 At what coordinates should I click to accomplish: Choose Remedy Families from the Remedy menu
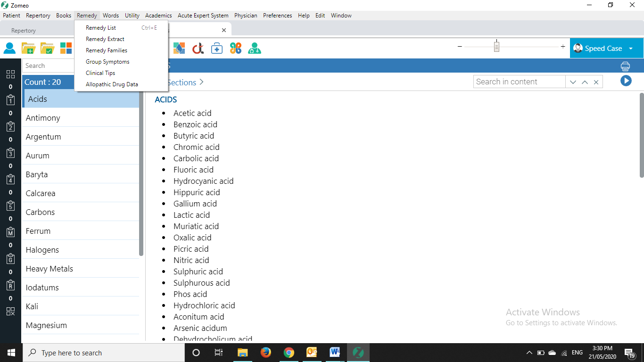point(107,50)
